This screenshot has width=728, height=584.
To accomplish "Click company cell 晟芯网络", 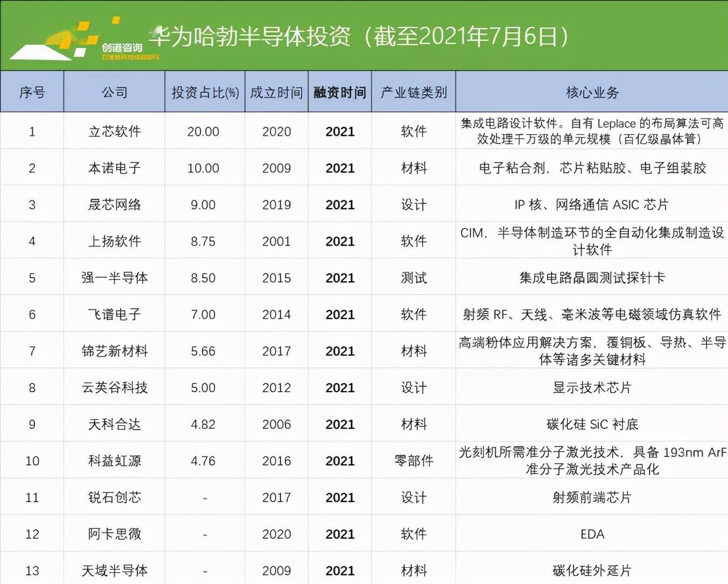I will [114, 204].
